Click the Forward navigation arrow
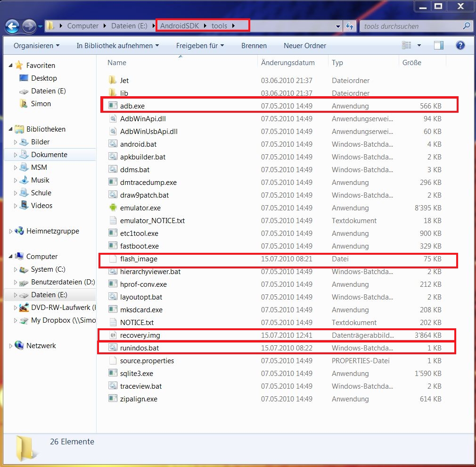 (x=29, y=26)
